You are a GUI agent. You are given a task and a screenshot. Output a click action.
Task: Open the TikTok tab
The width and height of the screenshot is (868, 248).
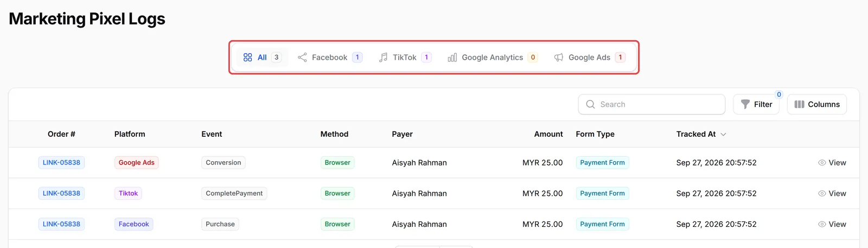click(405, 58)
